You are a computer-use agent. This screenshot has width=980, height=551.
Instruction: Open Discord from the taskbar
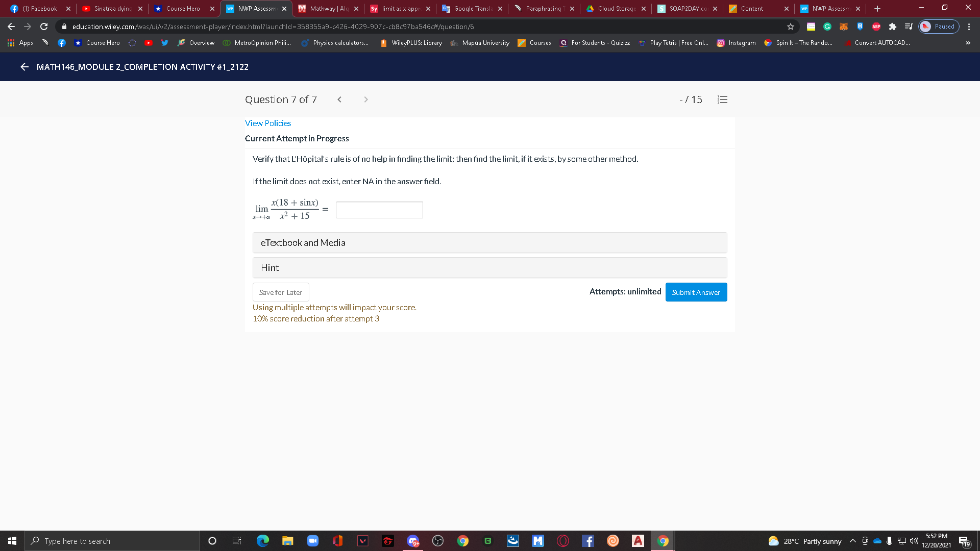[413, 541]
